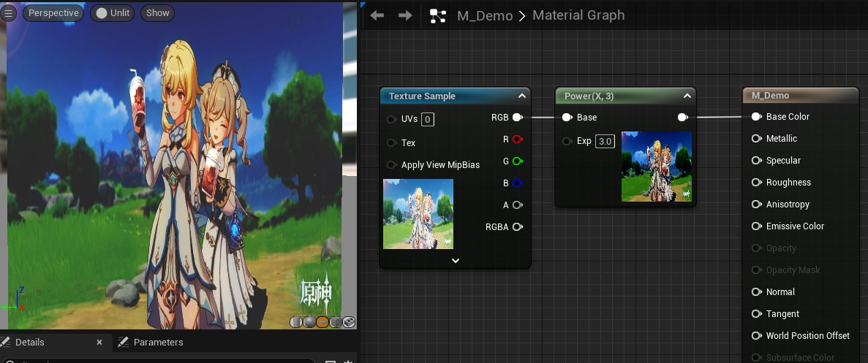Image resolution: width=868 pixels, height=363 pixels.
Task: Open the viewport Show menu
Action: (157, 13)
